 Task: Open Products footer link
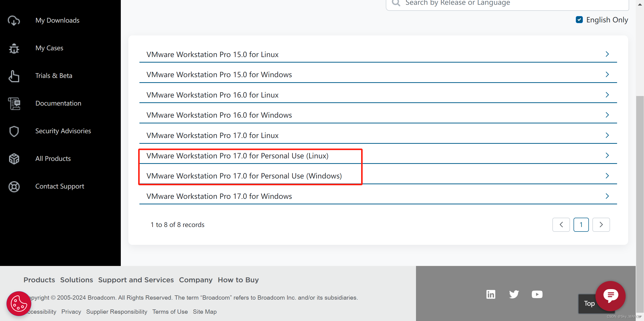coord(39,280)
